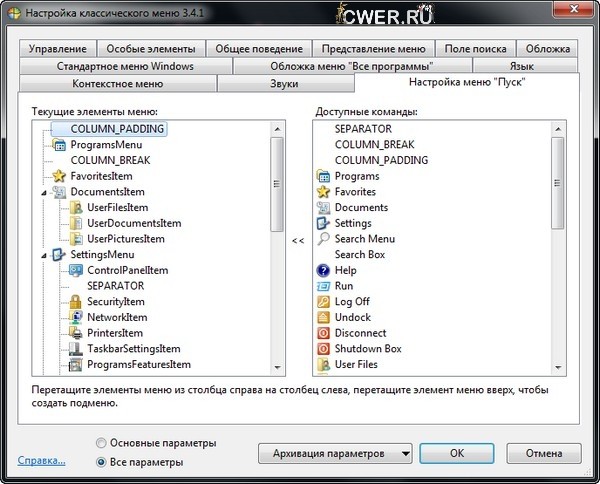Image resolution: width=600 pixels, height=484 pixels.
Task: Select SEPARATOR in available commands
Action: 363,129
